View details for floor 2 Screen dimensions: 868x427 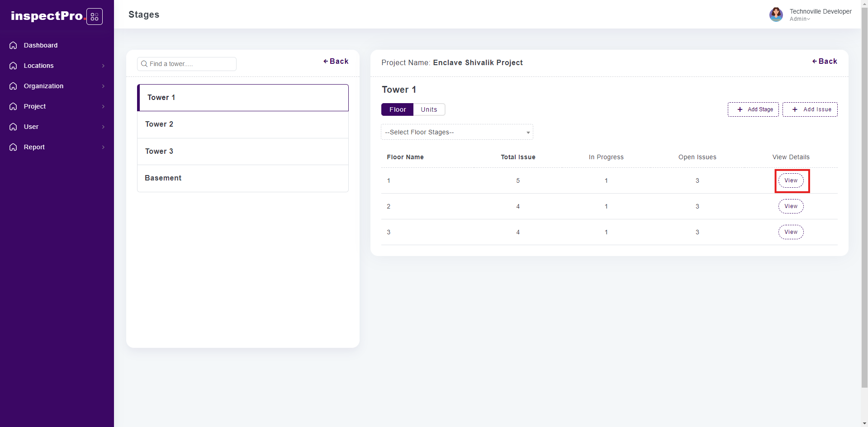[x=791, y=206]
